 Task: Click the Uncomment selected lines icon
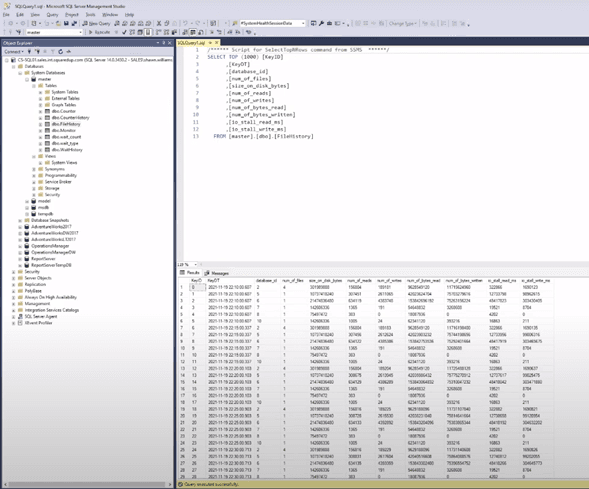pyautogui.click(x=219, y=32)
